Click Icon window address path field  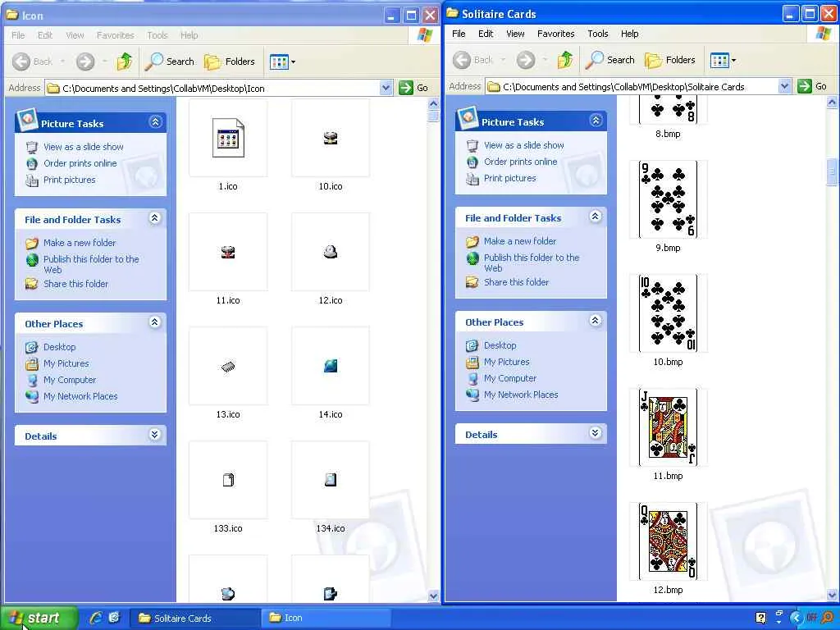click(x=212, y=88)
